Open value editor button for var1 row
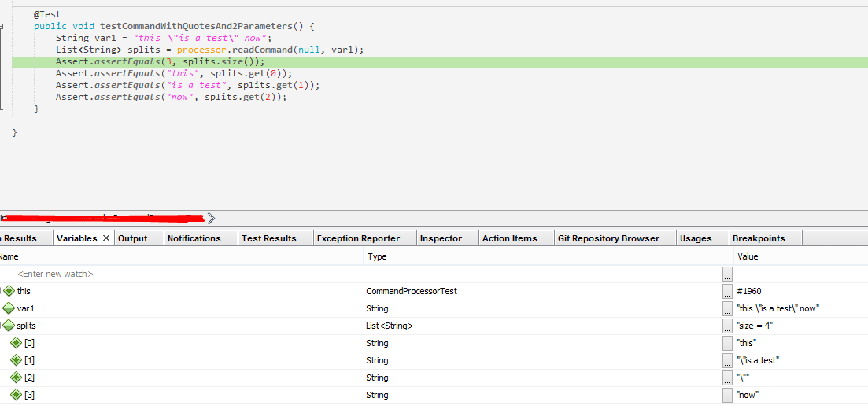 click(727, 308)
